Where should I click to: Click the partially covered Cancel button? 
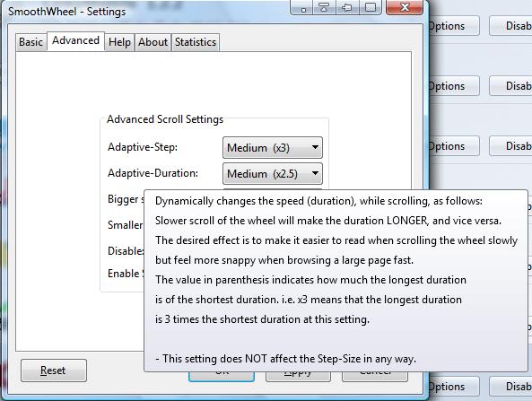point(375,377)
